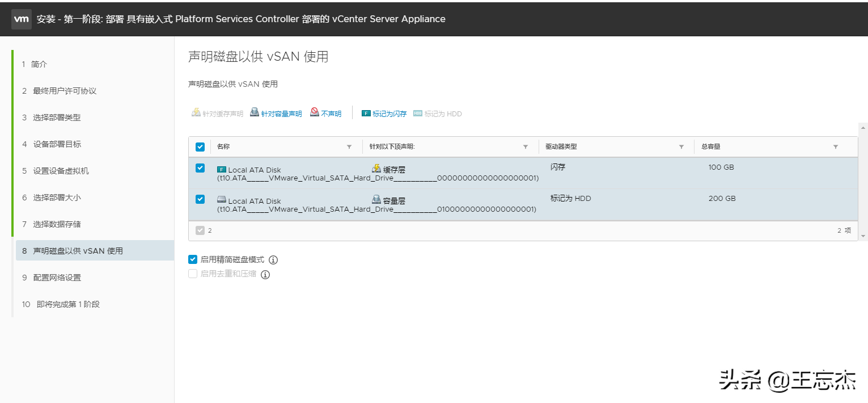Click the scrollbar up arrow

(863, 128)
